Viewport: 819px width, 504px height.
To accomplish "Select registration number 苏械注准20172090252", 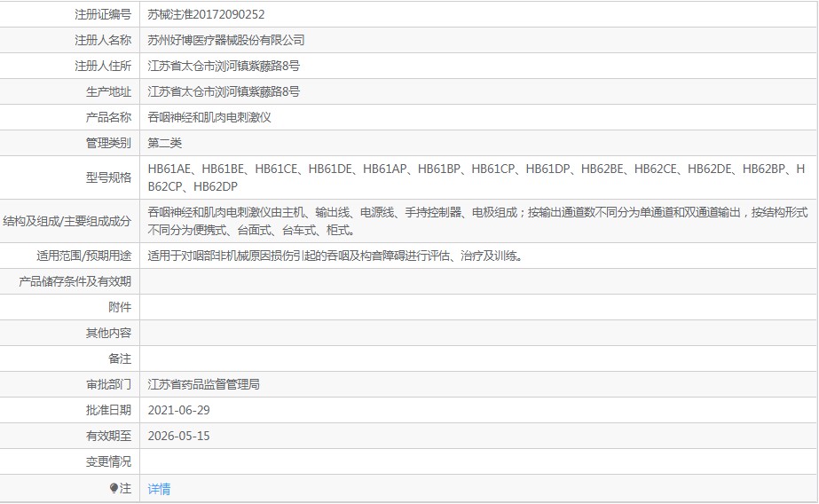I will pyautogui.click(x=206, y=14).
